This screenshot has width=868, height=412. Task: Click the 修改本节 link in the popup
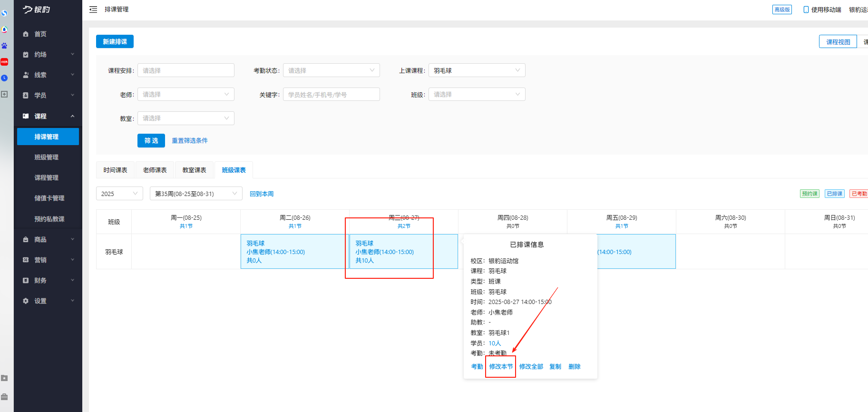pos(501,367)
